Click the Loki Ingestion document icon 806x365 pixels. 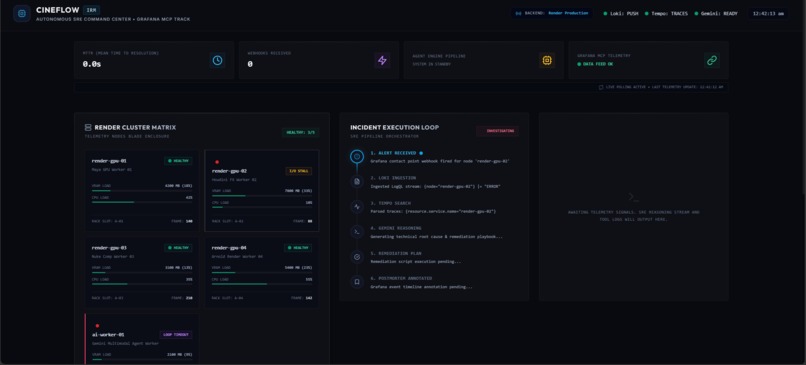click(357, 181)
